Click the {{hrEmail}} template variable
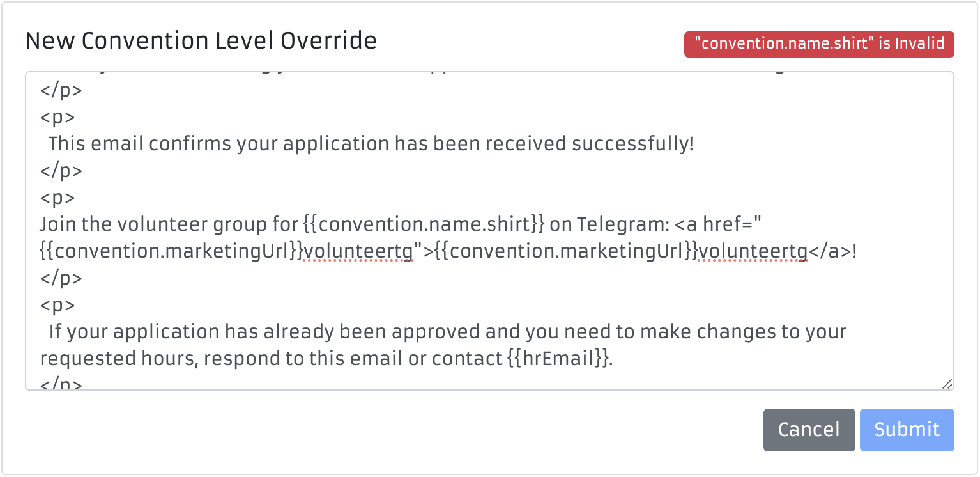Screen dimensions: 980x477 558,359
